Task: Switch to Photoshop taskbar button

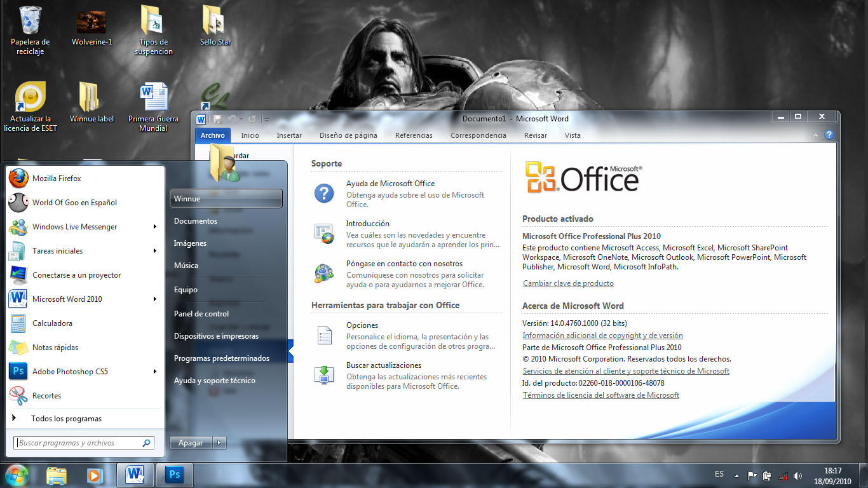Action: coord(173,475)
